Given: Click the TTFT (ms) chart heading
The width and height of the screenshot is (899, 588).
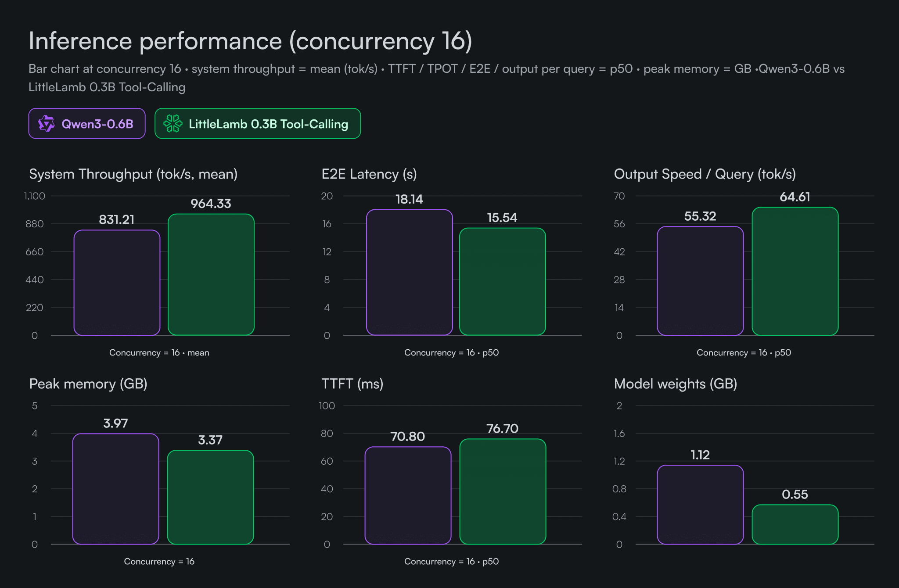Looking at the screenshot, I should coord(352,384).
